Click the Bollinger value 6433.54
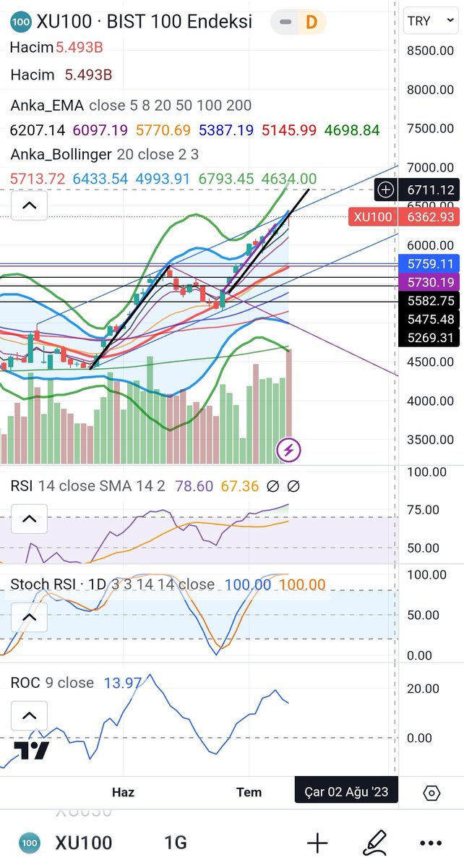464x868 pixels. coord(100,179)
